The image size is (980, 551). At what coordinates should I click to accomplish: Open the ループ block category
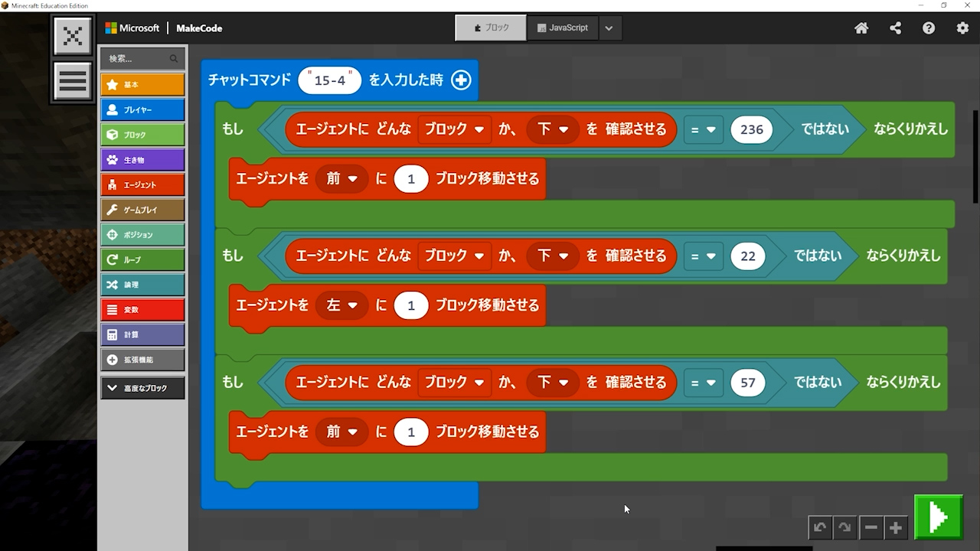click(142, 259)
